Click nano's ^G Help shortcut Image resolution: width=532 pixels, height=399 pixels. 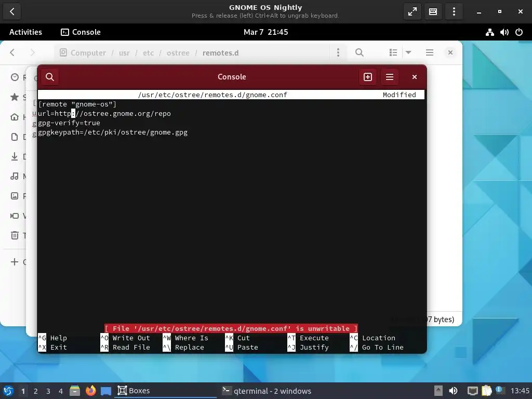coord(52,338)
